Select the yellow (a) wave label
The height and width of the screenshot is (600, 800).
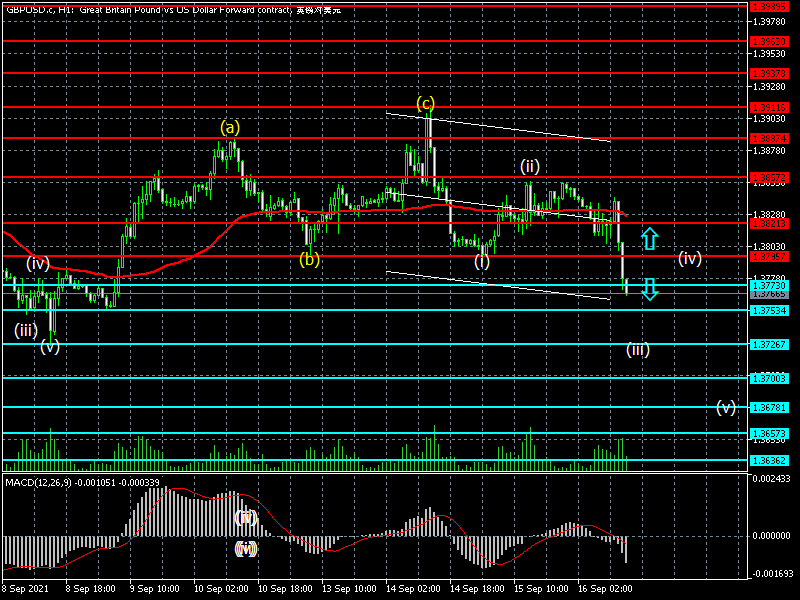click(x=230, y=127)
